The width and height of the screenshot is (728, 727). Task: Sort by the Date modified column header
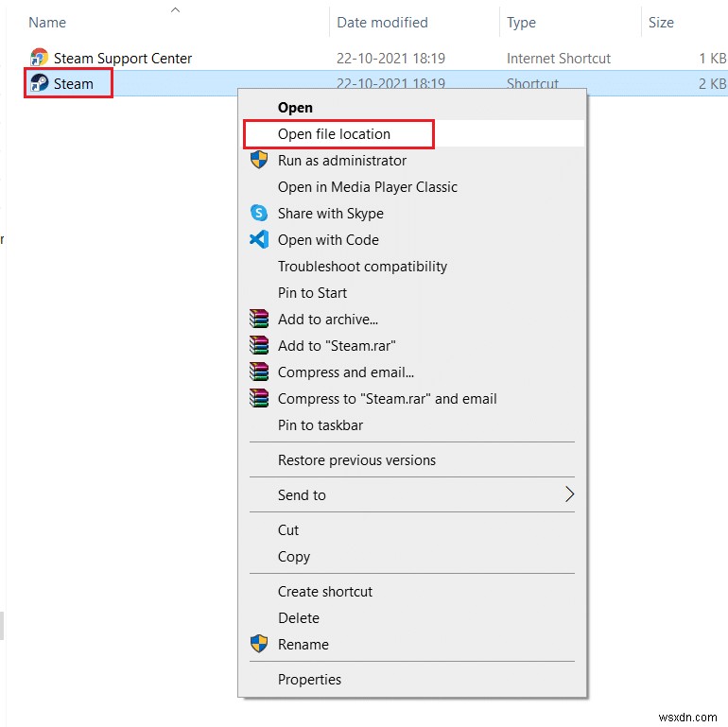(382, 23)
